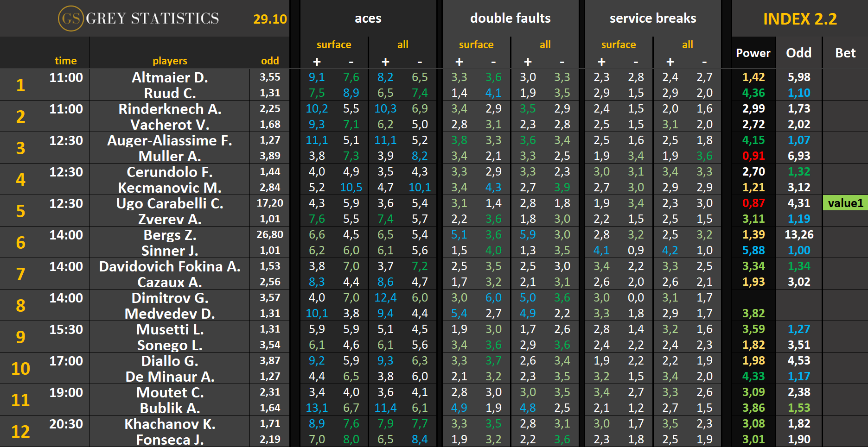
Task: Click player name Sinner J.
Action: tap(170, 251)
